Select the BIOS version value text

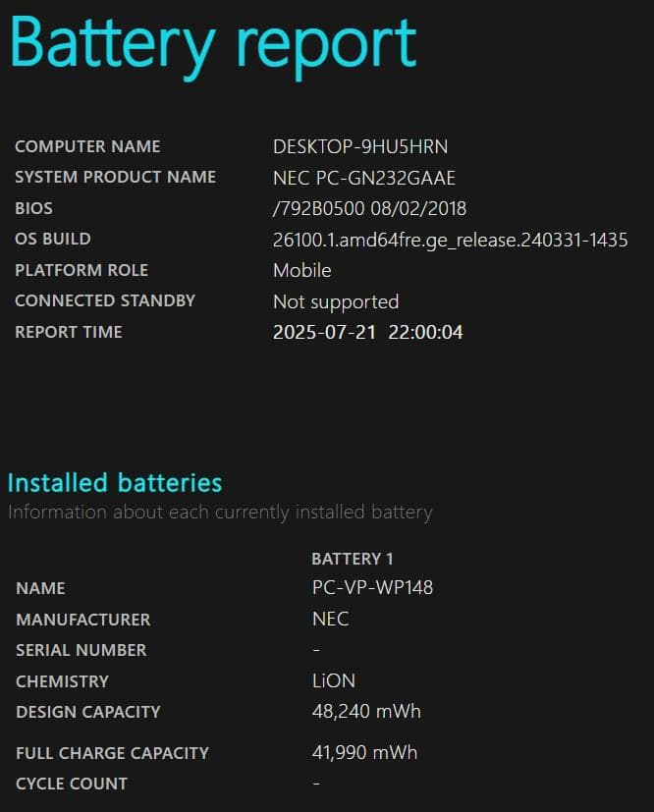tap(369, 208)
